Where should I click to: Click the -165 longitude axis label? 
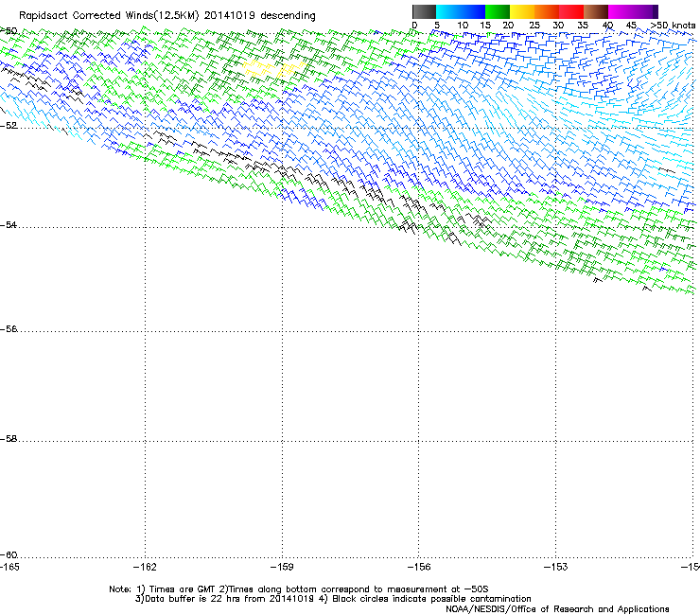tap(9, 567)
